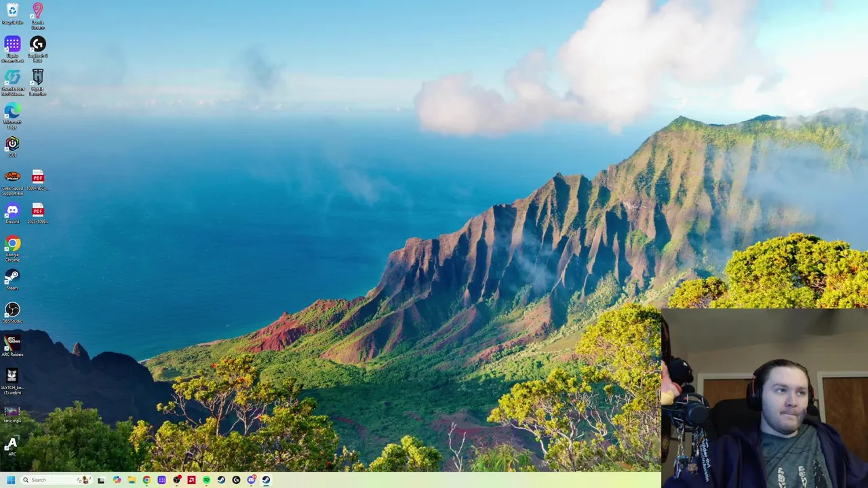Open Logitech G HUB desktop shortcut
The height and width of the screenshot is (488, 868).
(x=38, y=49)
